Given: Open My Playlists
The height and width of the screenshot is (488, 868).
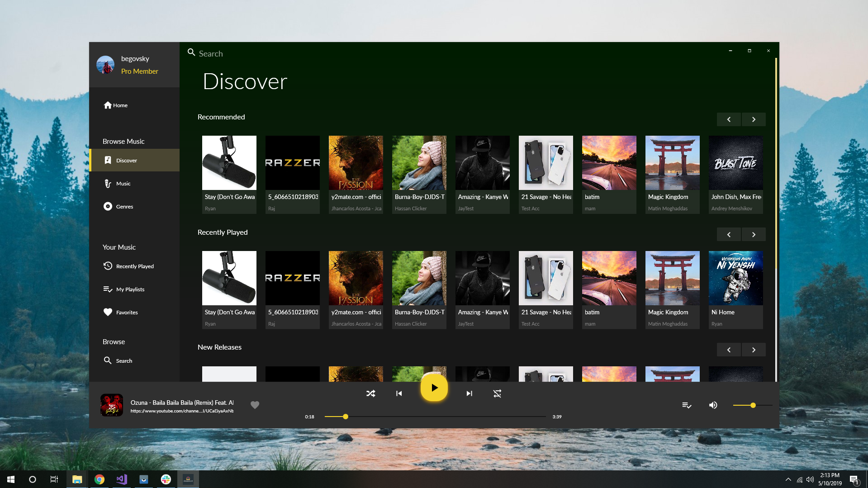Looking at the screenshot, I should click(130, 289).
